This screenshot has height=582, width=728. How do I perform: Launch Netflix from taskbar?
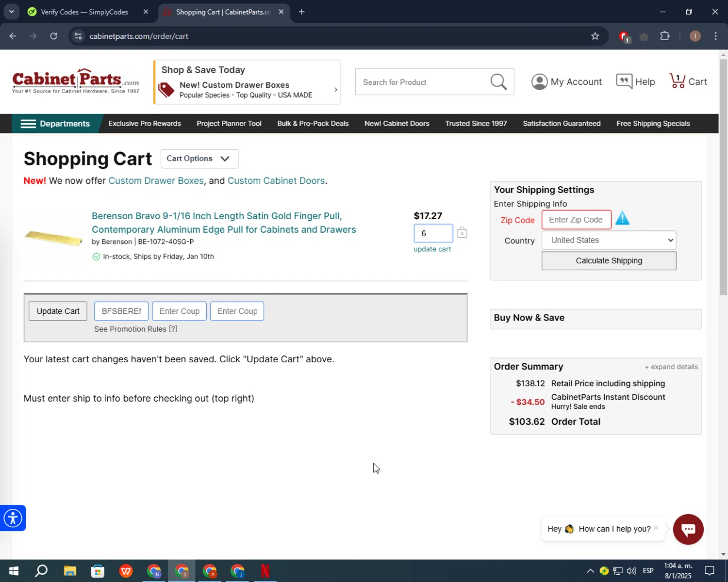[x=265, y=571]
